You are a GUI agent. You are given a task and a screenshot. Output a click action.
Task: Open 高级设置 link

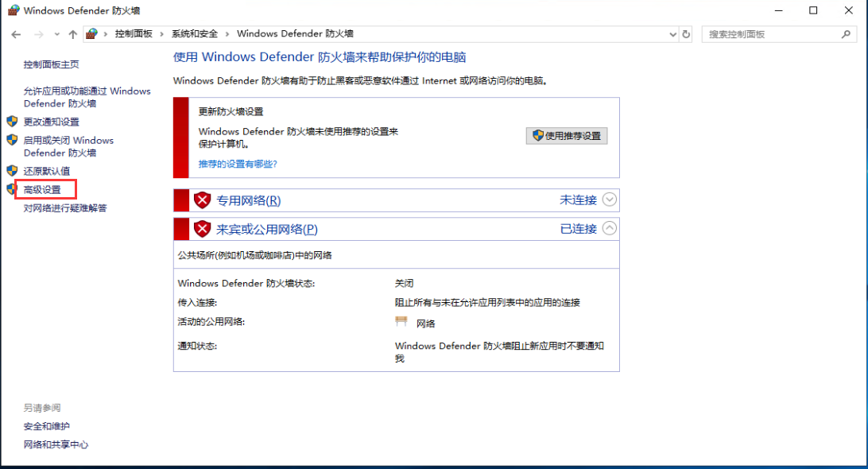pyautogui.click(x=42, y=189)
